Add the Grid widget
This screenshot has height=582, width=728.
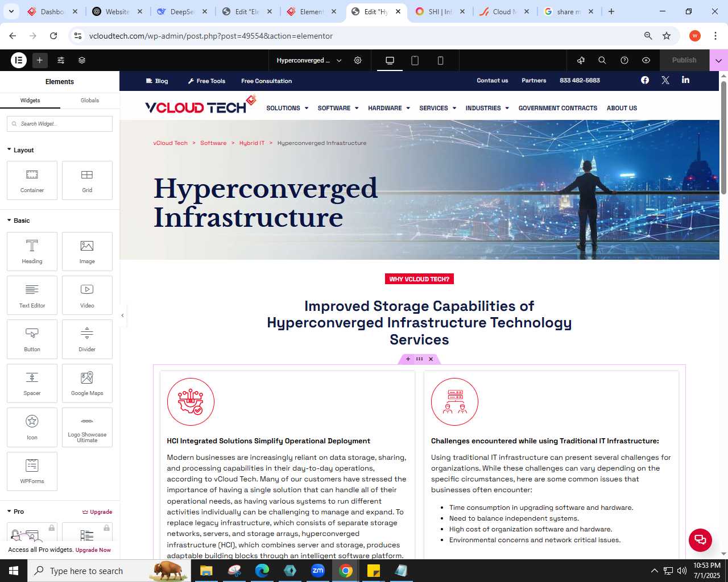pyautogui.click(x=87, y=181)
